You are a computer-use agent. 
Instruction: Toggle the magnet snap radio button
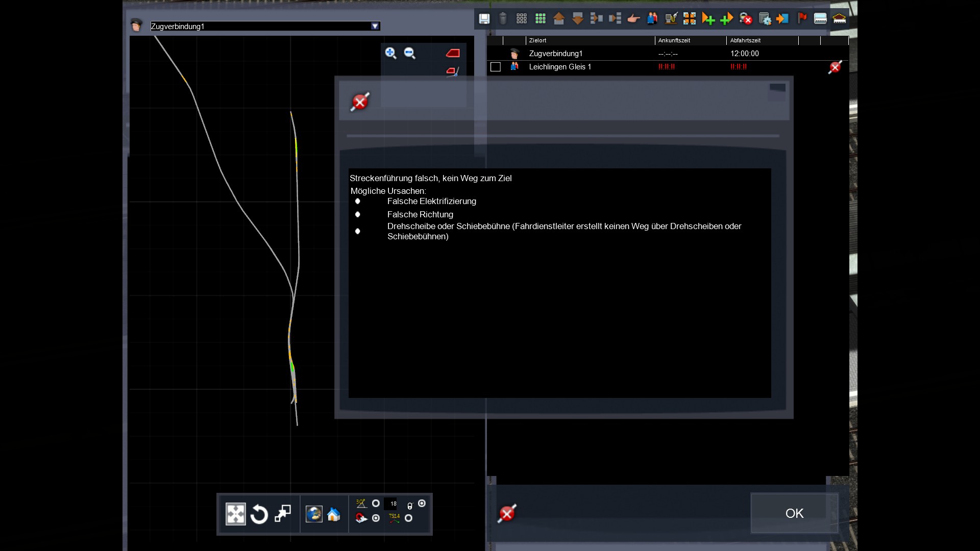(x=376, y=518)
